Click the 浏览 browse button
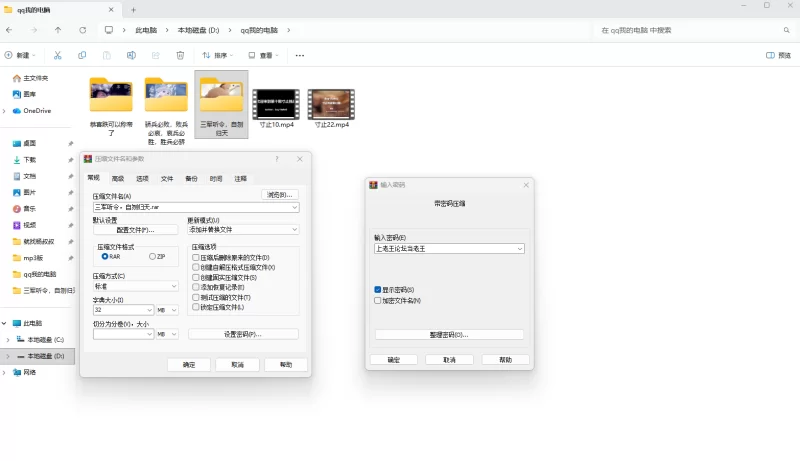Image resolution: width=800 pixels, height=461 pixels. point(280,195)
